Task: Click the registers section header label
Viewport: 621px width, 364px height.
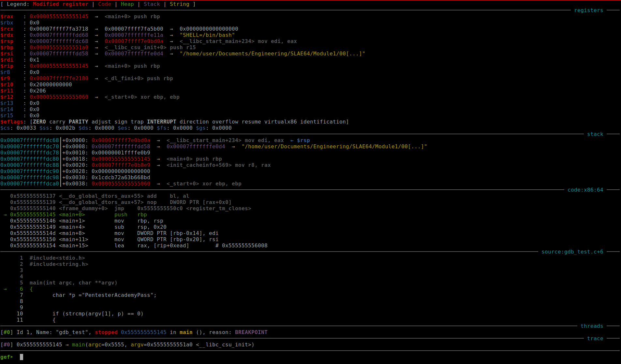Action: tap(588, 10)
